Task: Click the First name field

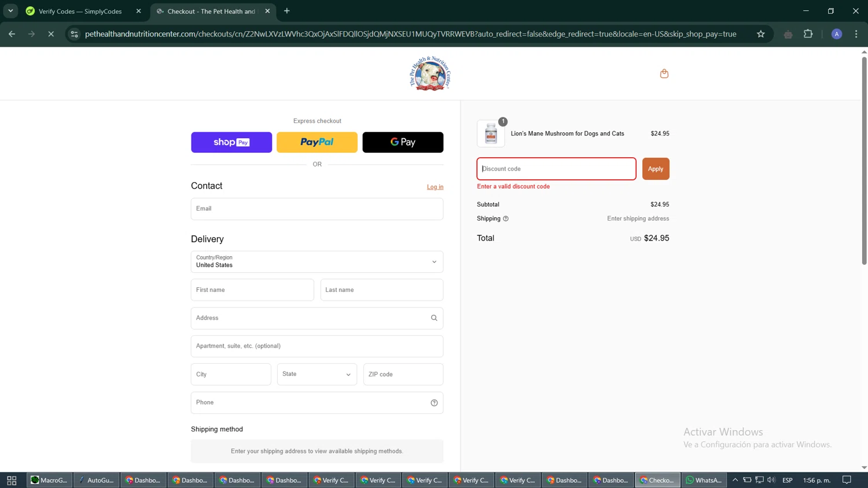Action: pos(252,290)
